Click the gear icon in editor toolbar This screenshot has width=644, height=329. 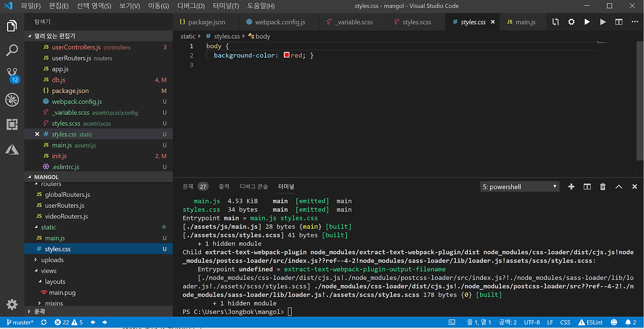pos(571,22)
